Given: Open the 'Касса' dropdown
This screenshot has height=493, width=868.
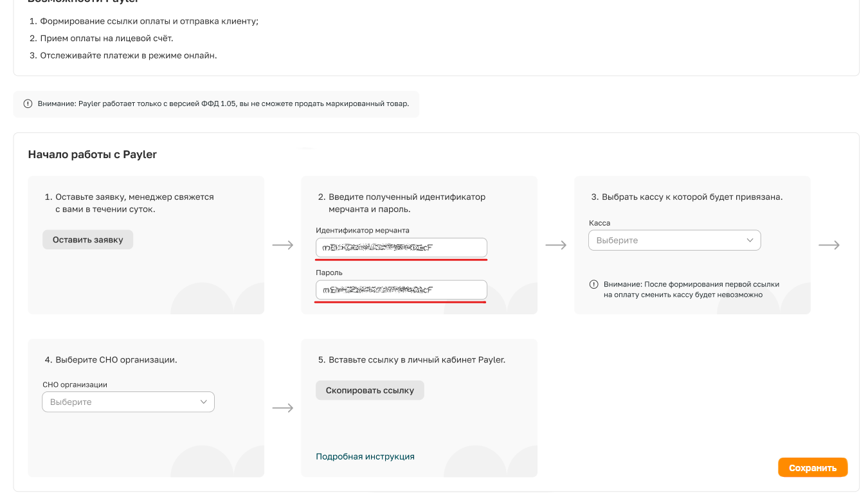Looking at the screenshot, I should pyautogui.click(x=674, y=240).
